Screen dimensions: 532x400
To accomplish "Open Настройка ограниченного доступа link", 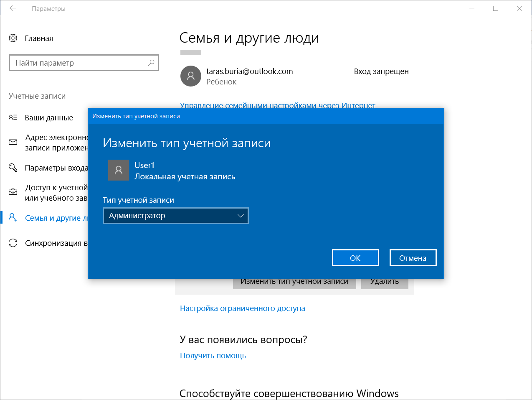I will (243, 308).
